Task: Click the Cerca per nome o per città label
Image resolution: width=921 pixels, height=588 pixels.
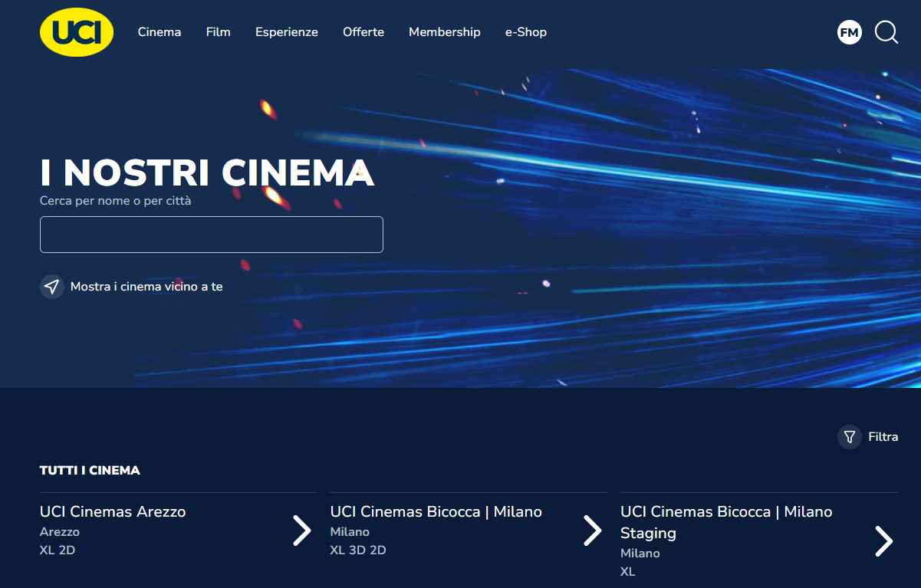Action: pos(116,201)
